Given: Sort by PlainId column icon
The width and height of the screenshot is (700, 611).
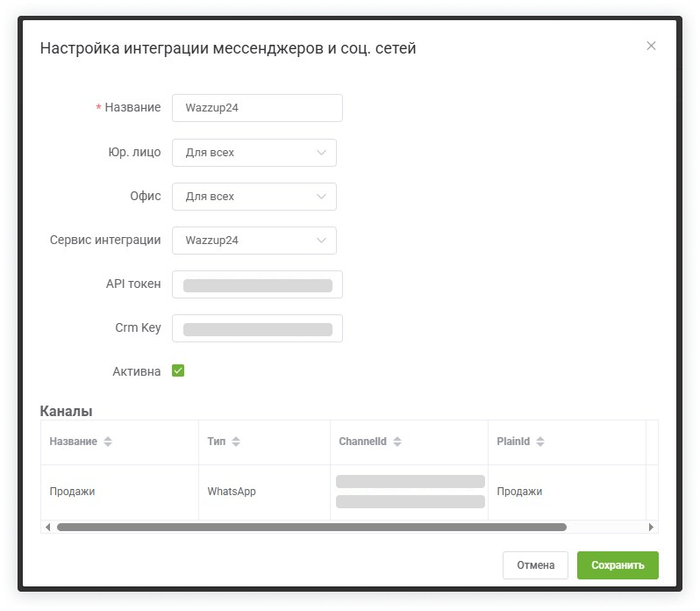Looking at the screenshot, I should 540,442.
